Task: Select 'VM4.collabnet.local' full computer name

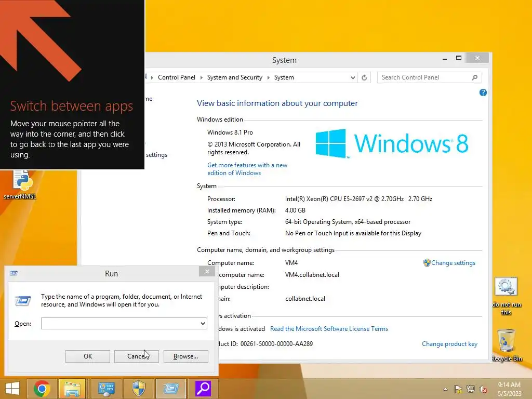Action: (312, 275)
